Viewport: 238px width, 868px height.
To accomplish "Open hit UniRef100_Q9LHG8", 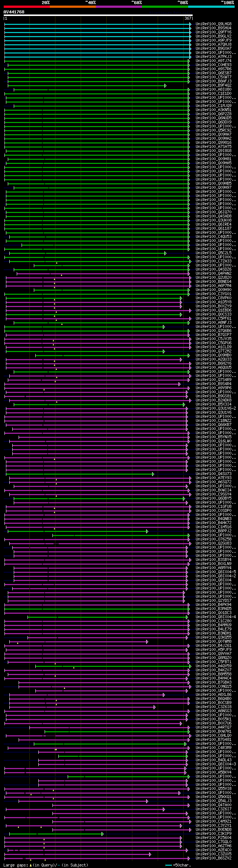I will pos(213,24).
